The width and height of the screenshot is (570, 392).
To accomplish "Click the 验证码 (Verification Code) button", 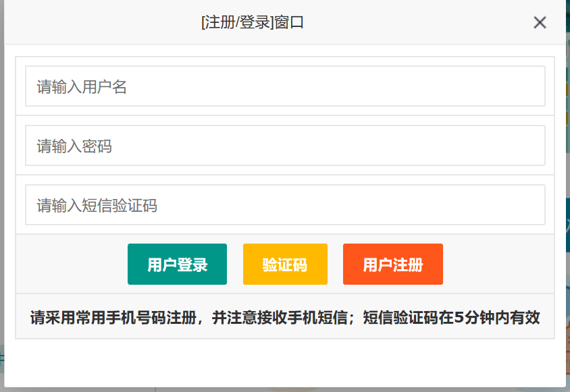I will (x=285, y=264).
